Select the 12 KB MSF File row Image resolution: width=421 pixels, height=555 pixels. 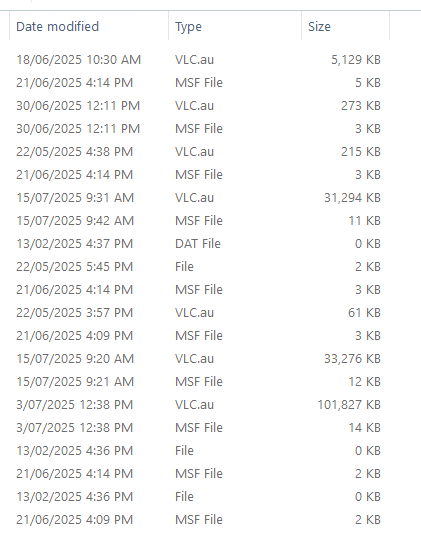[x=198, y=382]
